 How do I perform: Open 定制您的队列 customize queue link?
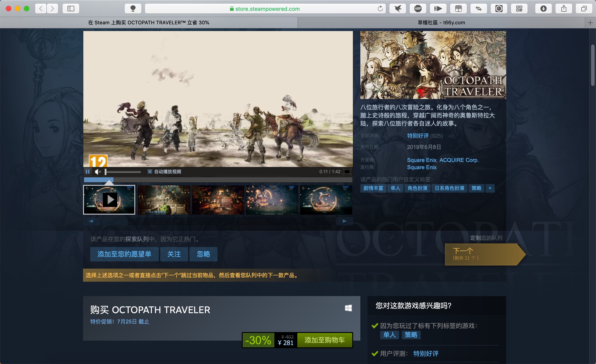tap(486, 238)
